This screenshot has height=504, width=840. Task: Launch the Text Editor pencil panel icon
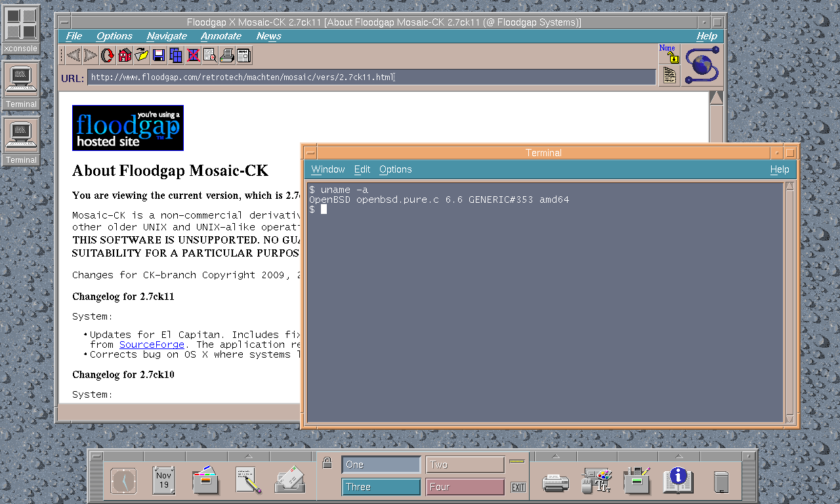click(x=248, y=481)
